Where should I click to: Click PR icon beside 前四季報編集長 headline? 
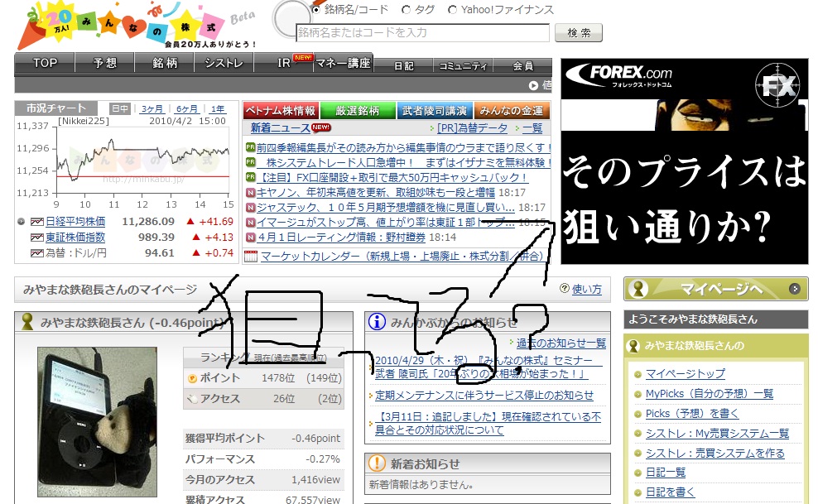point(250,147)
